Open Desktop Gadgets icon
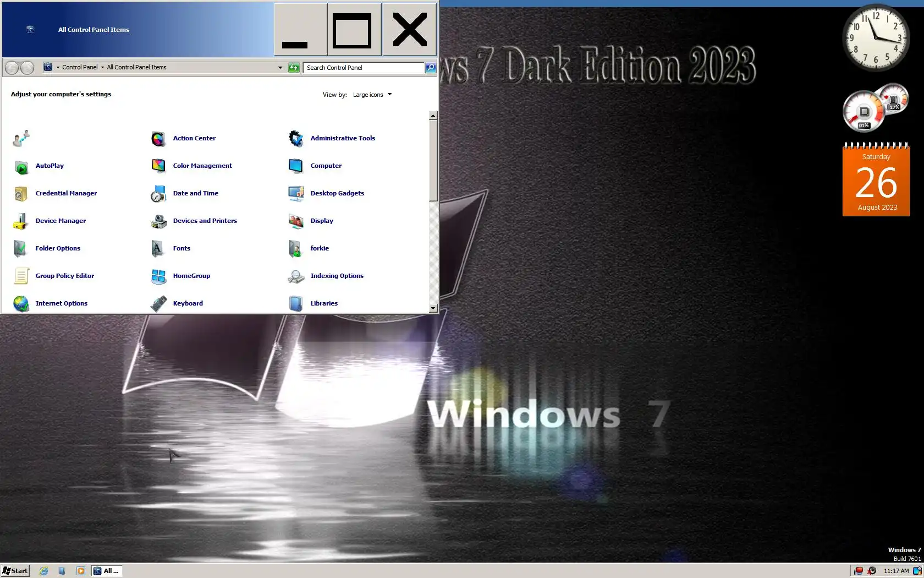The image size is (924, 578). [x=296, y=193]
